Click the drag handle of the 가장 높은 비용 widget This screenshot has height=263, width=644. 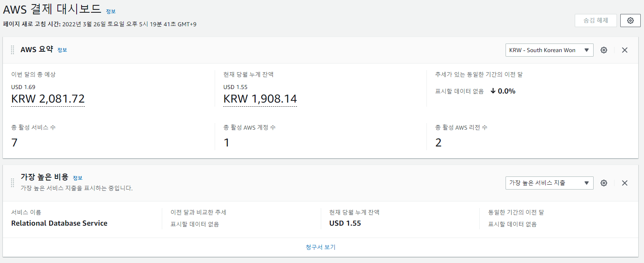click(12, 183)
